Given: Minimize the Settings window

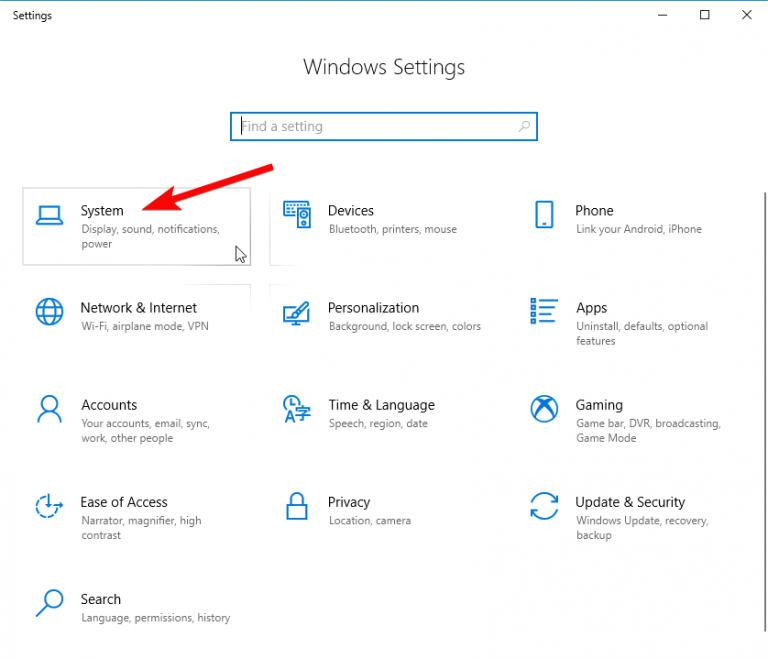Looking at the screenshot, I should (660, 15).
